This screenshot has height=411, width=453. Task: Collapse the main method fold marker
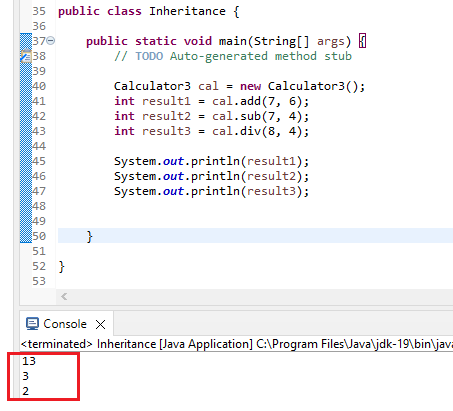click(x=51, y=41)
